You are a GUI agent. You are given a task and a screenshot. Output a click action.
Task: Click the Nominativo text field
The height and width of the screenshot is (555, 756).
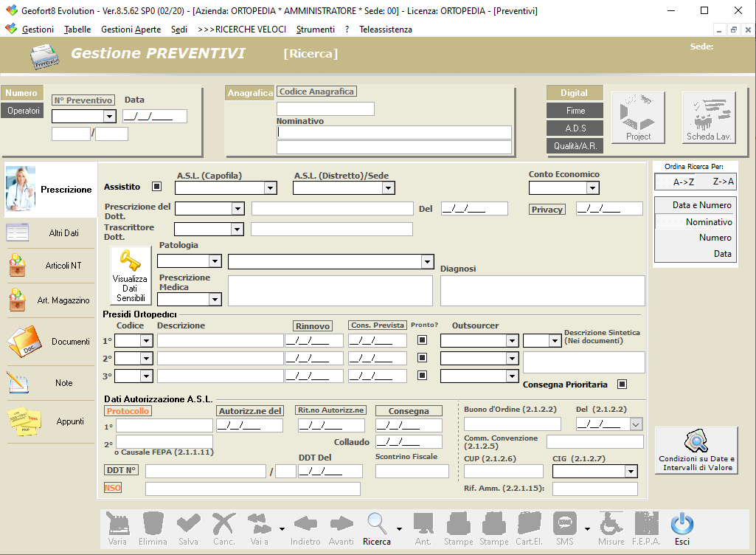click(x=394, y=133)
